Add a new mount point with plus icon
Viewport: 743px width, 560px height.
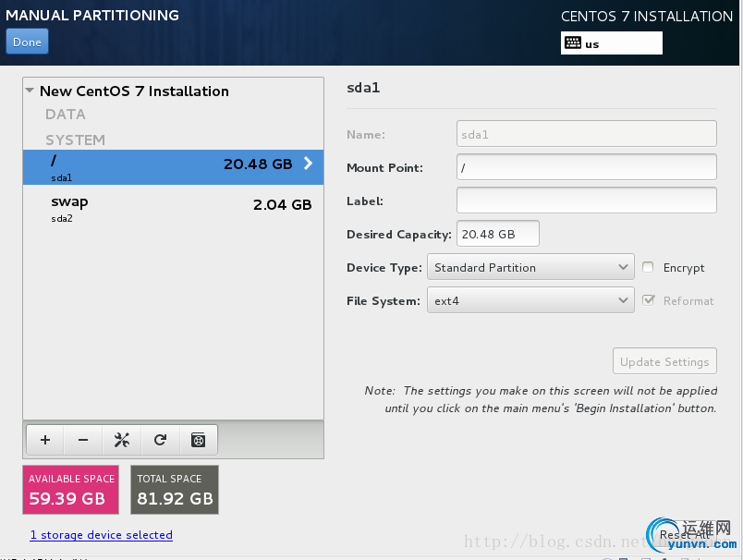pyautogui.click(x=45, y=440)
